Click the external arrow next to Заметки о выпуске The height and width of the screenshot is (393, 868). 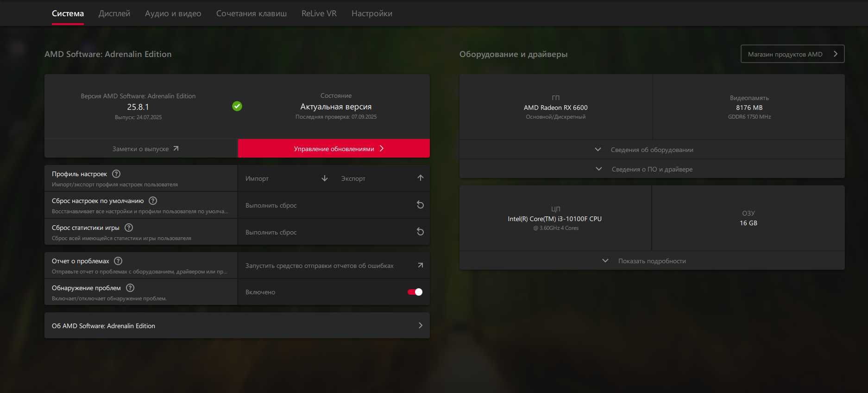pyautogui.click(x=176, y=149)
